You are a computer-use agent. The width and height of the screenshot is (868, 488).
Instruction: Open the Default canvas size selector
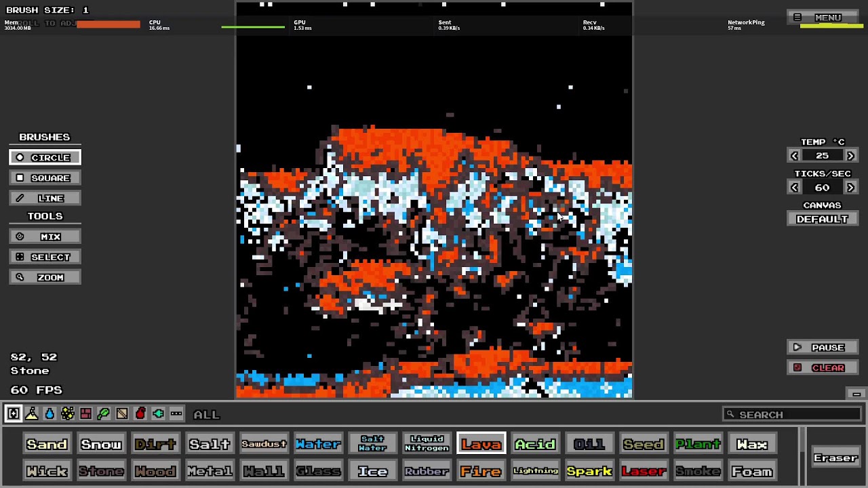pyautogui.click(x=822, y=219)
